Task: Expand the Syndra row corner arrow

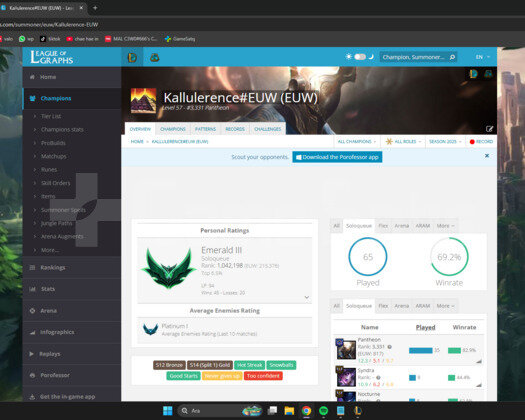Action: tap(479, 385)
